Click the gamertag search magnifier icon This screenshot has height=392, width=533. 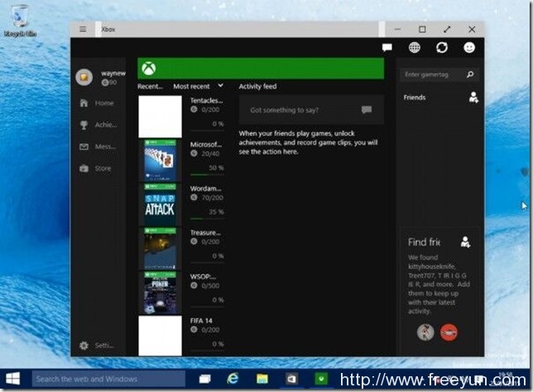[470, 74]
